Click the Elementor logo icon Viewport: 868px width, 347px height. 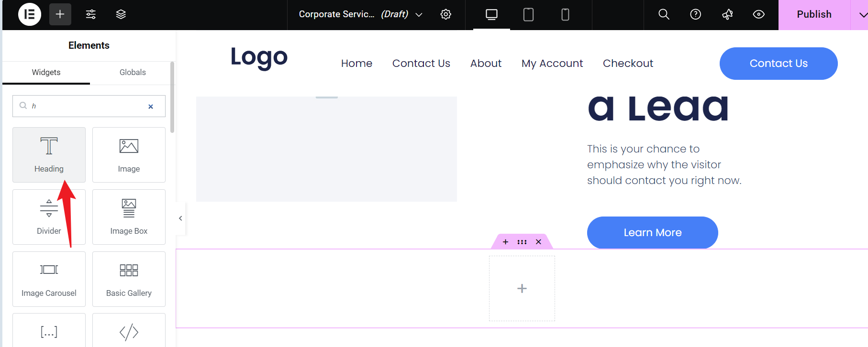pos(29,14)
